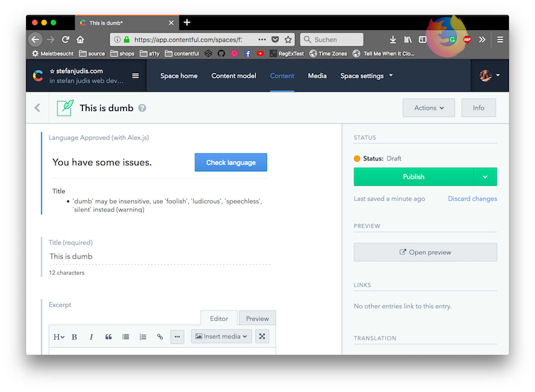Image resolution: width=535 pixels, height=392 pixels.
Task: Add a bulleted list in Excerpt
Action: (x=126, y=337)
